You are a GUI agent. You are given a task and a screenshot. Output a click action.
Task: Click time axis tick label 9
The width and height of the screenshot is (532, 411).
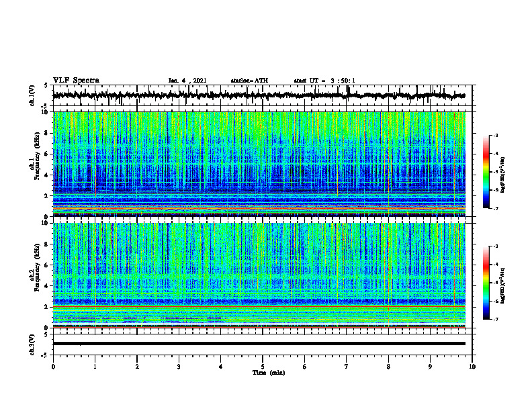430,367
